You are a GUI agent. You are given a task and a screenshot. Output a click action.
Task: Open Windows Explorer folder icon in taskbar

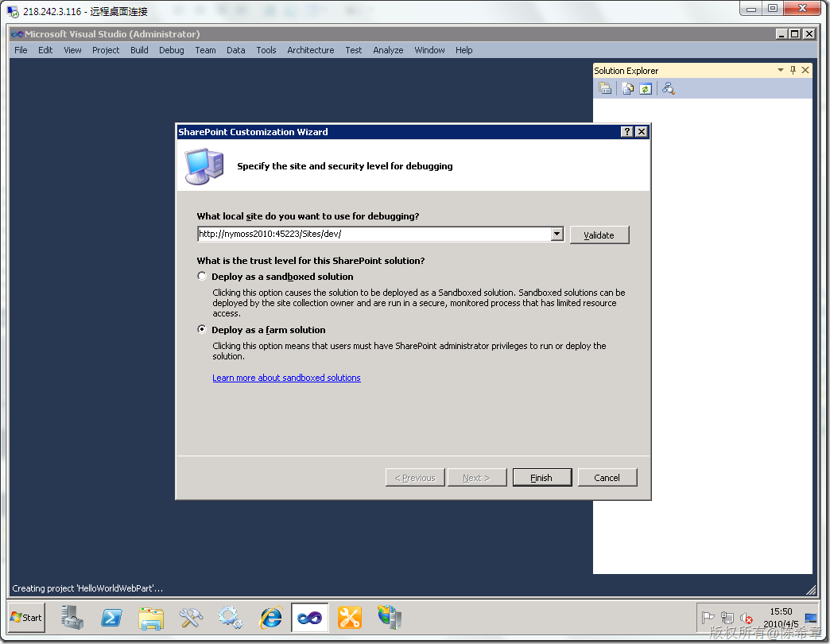tap(151, 618)
